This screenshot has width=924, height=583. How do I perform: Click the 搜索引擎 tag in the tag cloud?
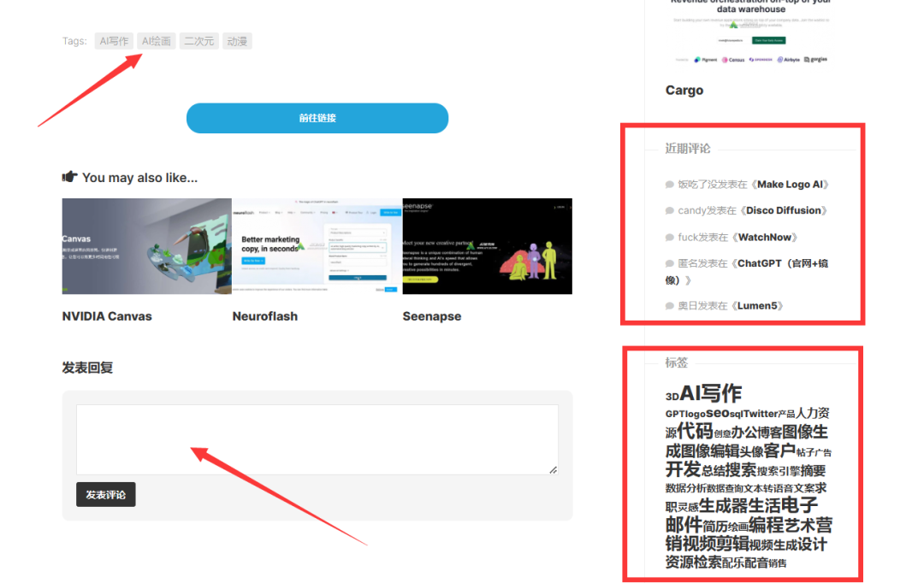click(779, 471)
